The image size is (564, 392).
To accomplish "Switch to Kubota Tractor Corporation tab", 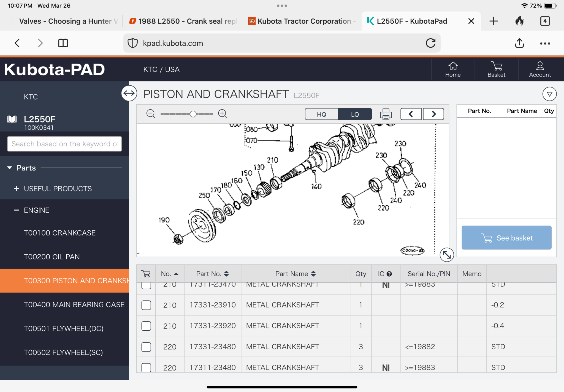I will [302, 21].
